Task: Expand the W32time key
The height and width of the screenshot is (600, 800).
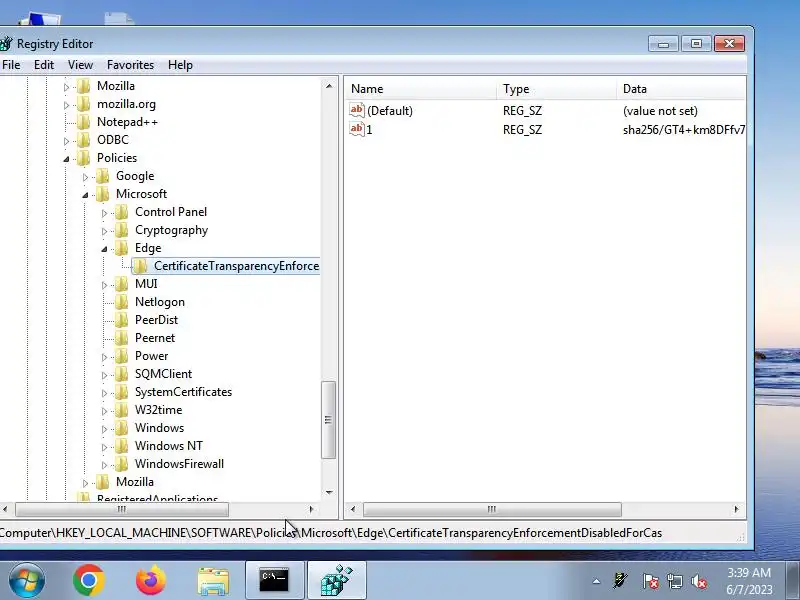Action: (x=104, y=411)
